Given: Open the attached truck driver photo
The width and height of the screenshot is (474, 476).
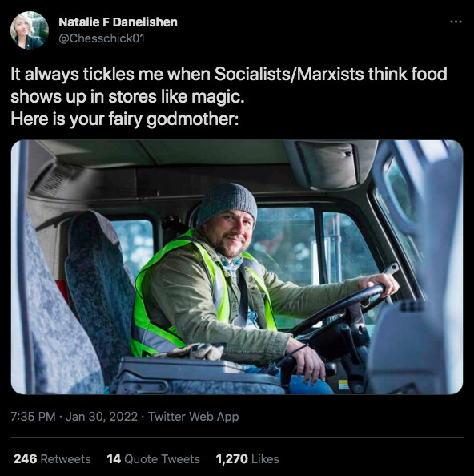Looking at the screenshot, I should point(237,267).
